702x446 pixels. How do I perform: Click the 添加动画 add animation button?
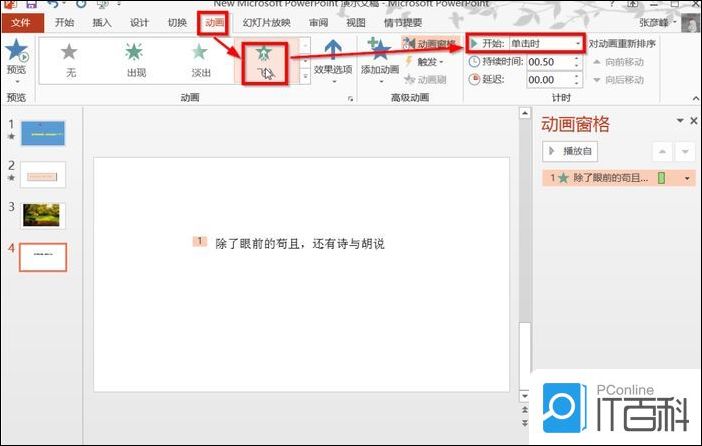click(380, 62)
